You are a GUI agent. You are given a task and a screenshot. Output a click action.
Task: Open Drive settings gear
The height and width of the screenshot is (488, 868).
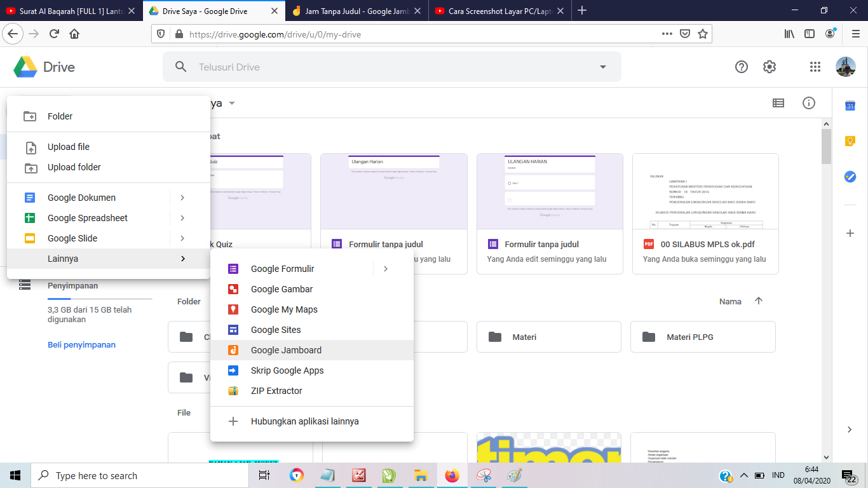[x=770, y=67]
